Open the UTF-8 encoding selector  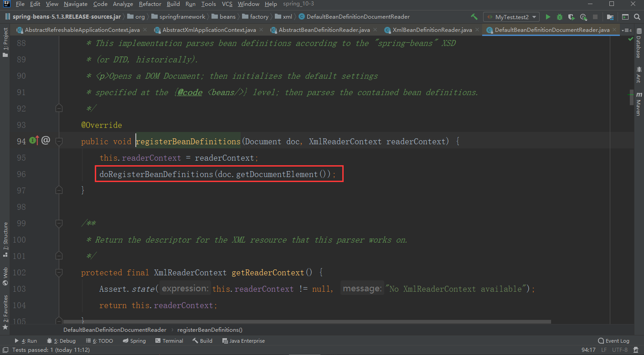click(x=620, y=350)
